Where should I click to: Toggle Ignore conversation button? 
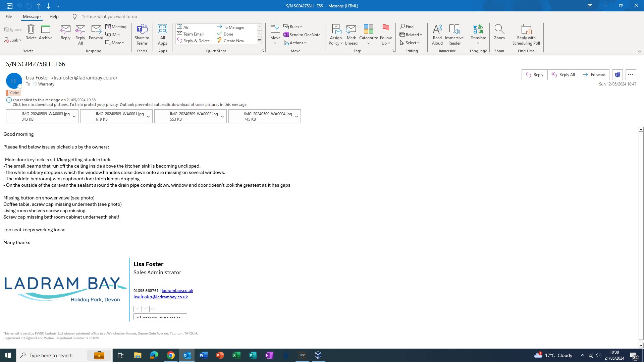(x=13, y=29)
